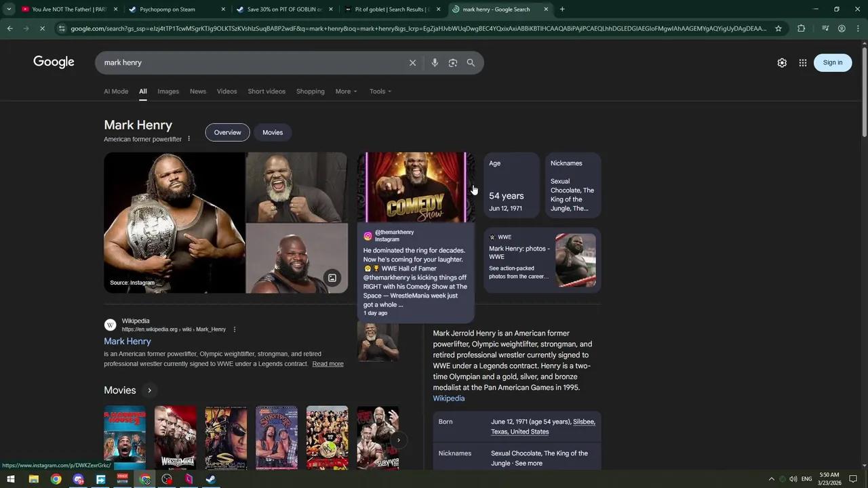This screenshot has width=868, height=488.
Task: Expand nicknames with See more
Action: tap(528, 464)
